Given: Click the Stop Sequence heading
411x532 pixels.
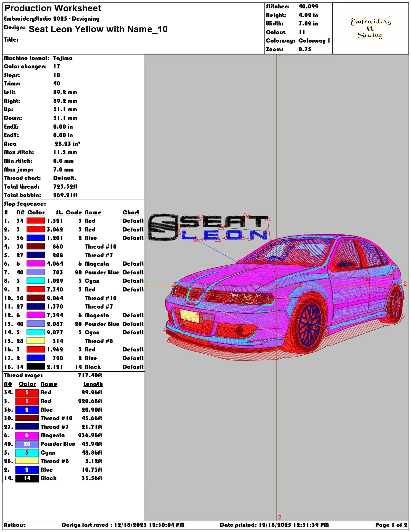Looking at the screenshot, I should coord(25,204).
